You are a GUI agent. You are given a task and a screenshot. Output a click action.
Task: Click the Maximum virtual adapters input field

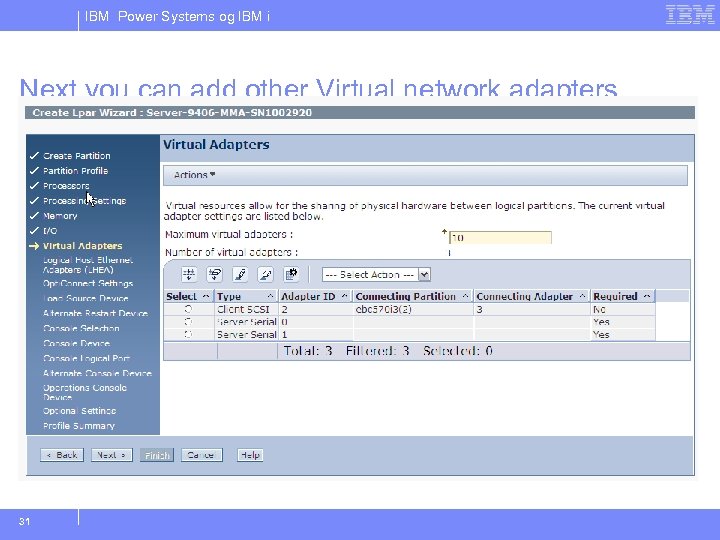pos(500,237)
